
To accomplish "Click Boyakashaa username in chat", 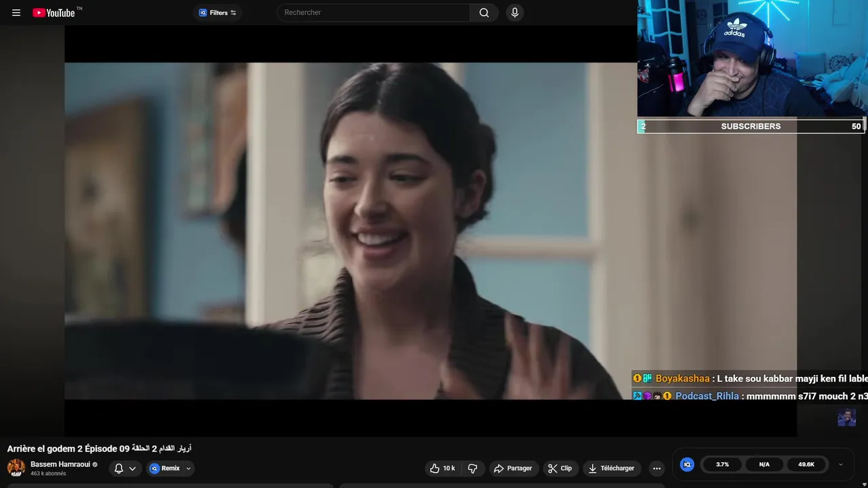I will [x=682, y=378].
